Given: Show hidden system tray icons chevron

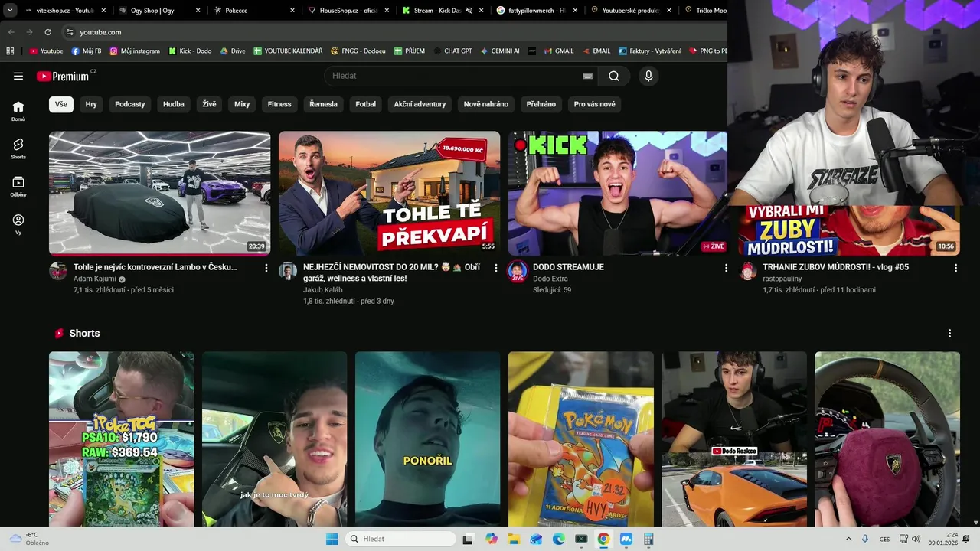Looking at the screenshot, I should coord(848,539).
